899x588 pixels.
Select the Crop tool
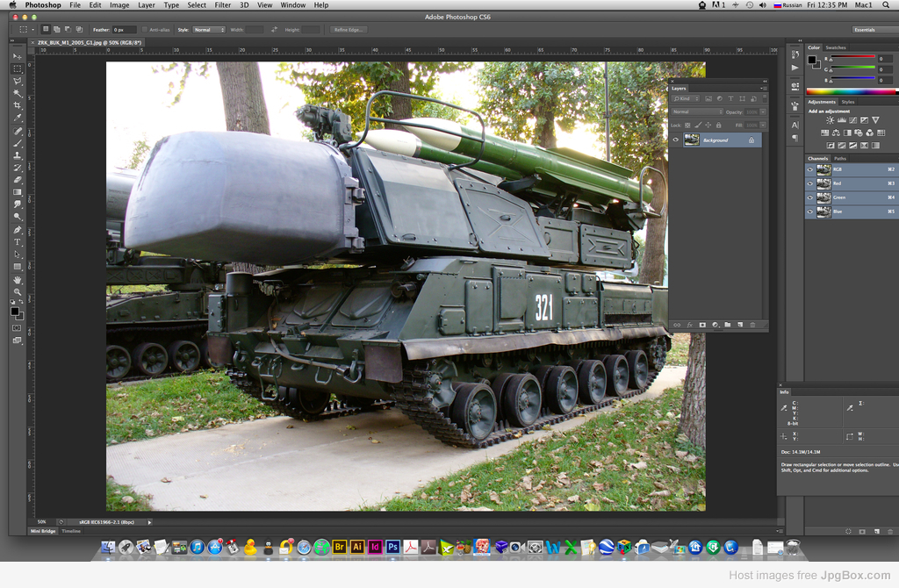click(x=17, y=105)
